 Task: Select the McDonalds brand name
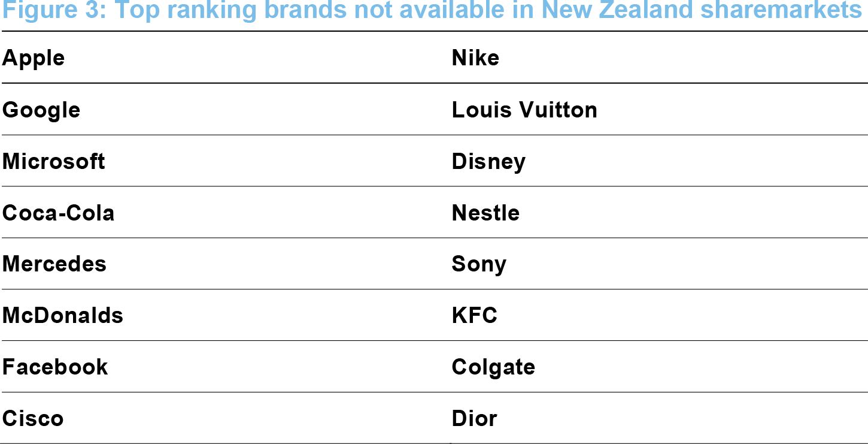pos(63,316)
